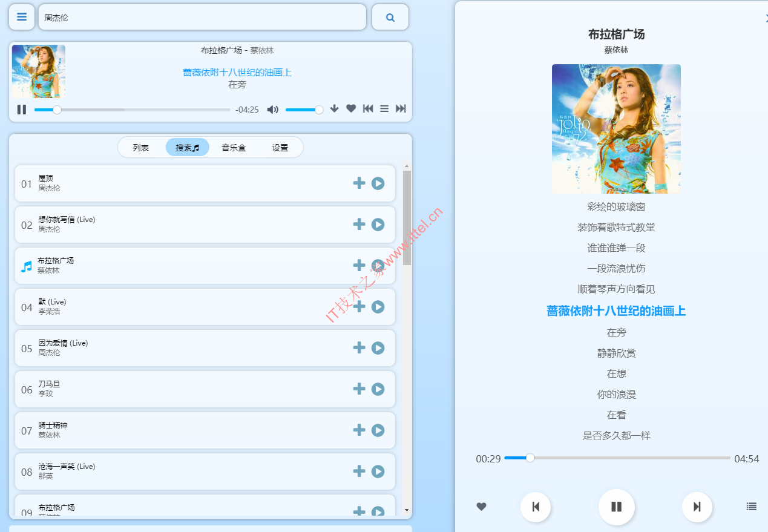
Task: Click the 布拉格广场 title in right panel
Action: 616,34
